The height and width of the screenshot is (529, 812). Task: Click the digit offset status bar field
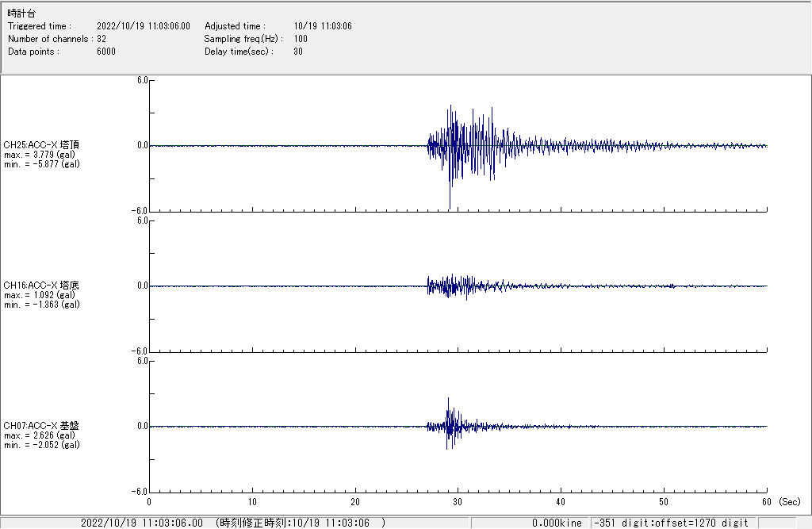[670, 523]
